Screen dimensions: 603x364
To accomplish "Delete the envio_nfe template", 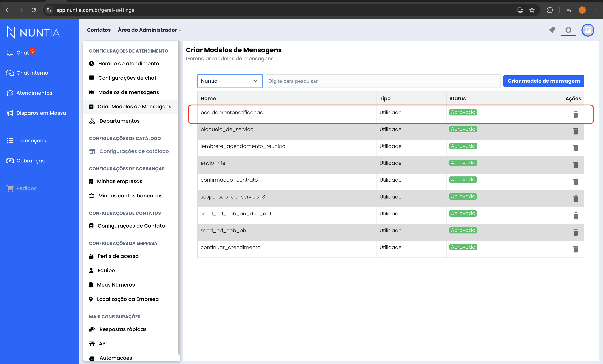I will [576, 165].
